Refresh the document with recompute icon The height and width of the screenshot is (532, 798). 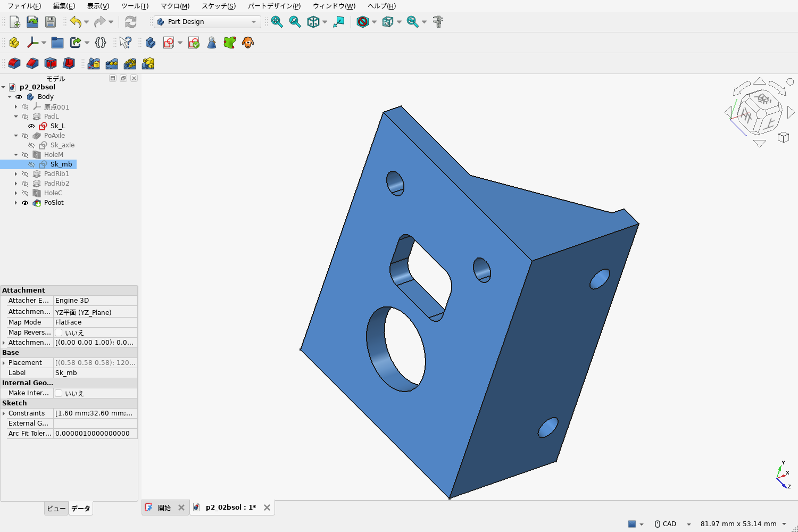131,22
